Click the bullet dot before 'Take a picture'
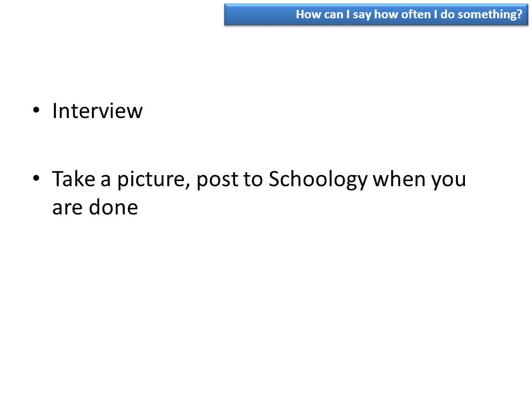This screenshot has width=532, height=399. click(x=37, y=178)
